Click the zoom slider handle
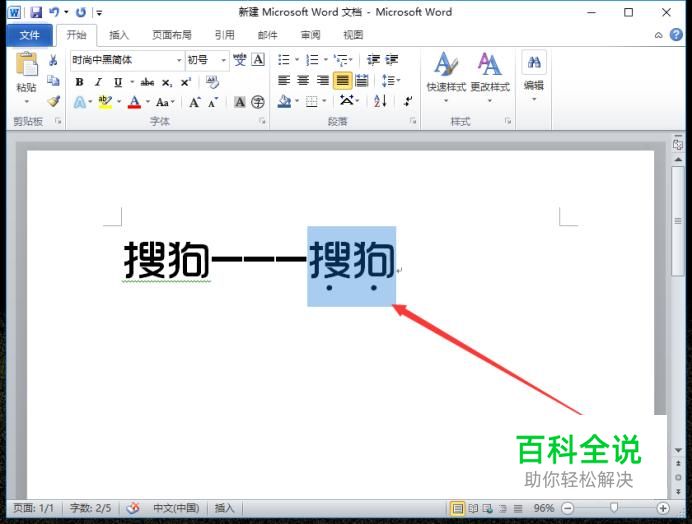The image size is (692, 524). pyautogui.click(x=614, y=508)
